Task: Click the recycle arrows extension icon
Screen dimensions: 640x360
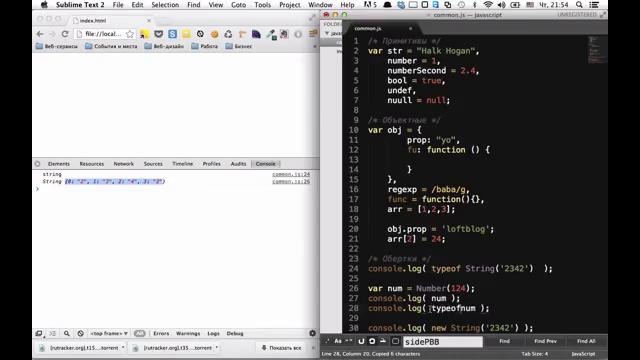Action: pos(228,34)
